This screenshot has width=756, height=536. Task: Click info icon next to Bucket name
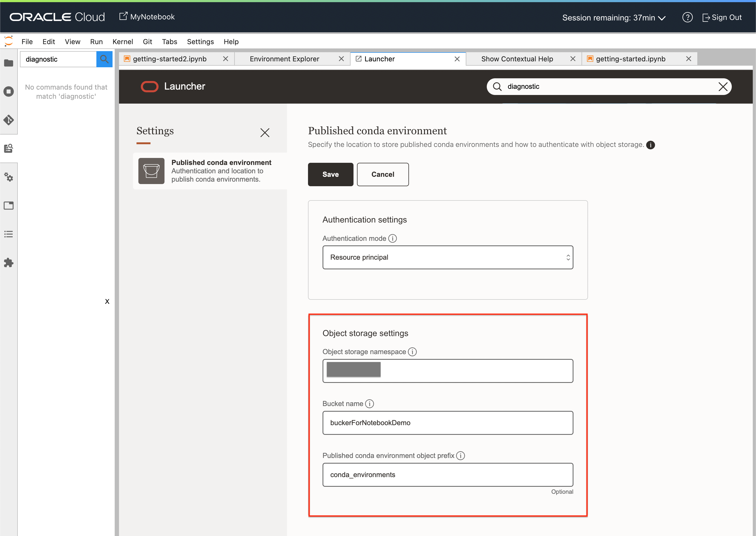[x=370, y=404]
